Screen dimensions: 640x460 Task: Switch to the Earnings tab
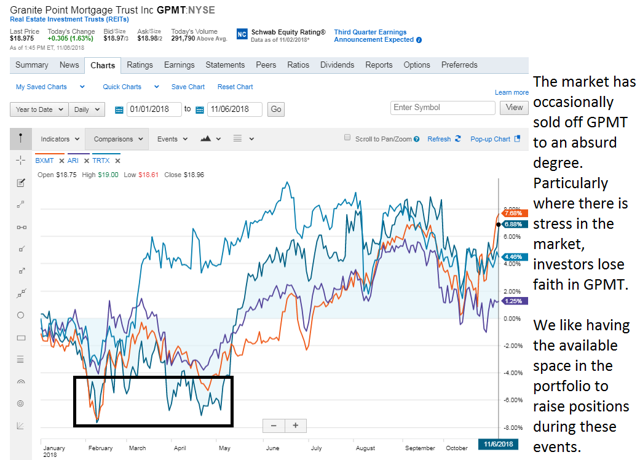pos(179,65)
